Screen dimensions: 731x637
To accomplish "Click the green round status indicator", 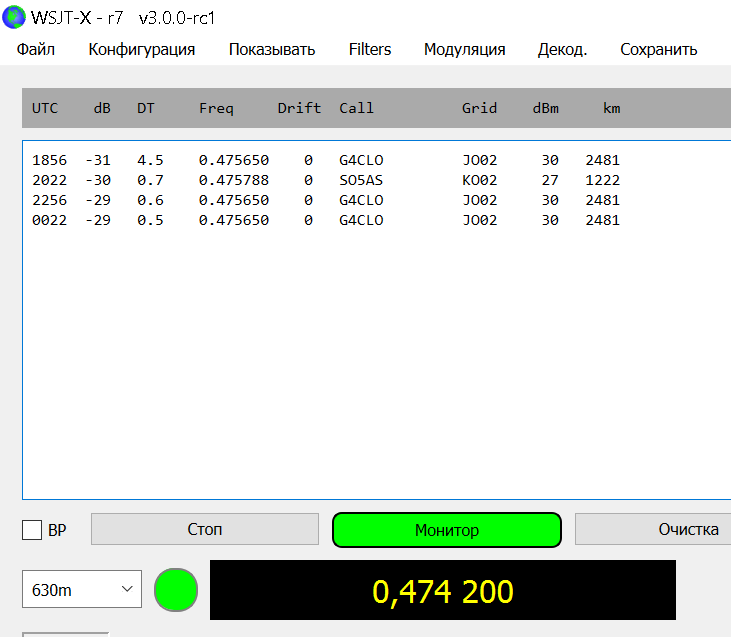I will [x=176, y=590].
